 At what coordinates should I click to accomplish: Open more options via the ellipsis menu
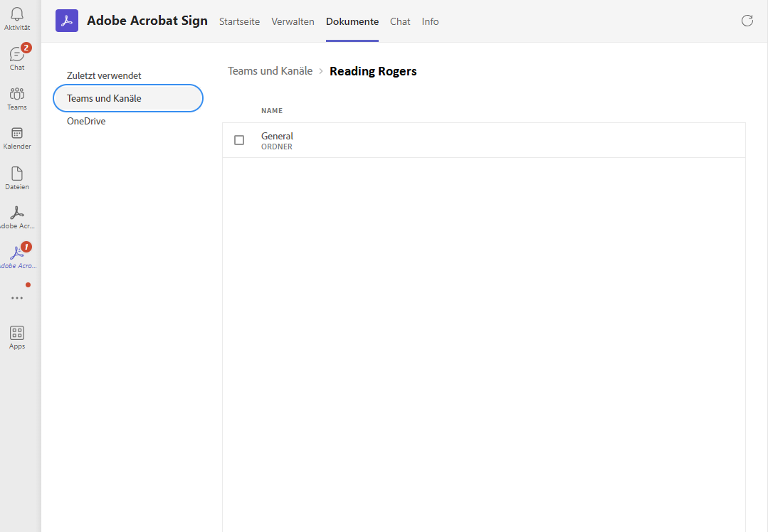click(16, 297)
